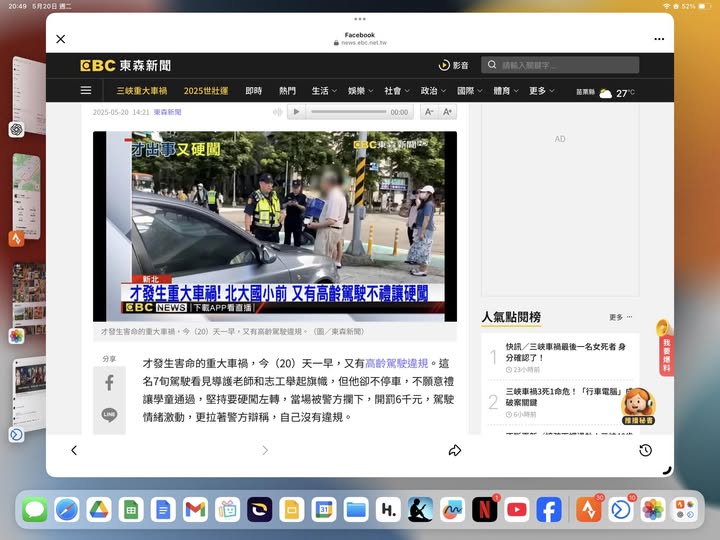Viewport: 720px width, 540px height.
Task: Open the 影音 video section link
Action: click(453, 65)
